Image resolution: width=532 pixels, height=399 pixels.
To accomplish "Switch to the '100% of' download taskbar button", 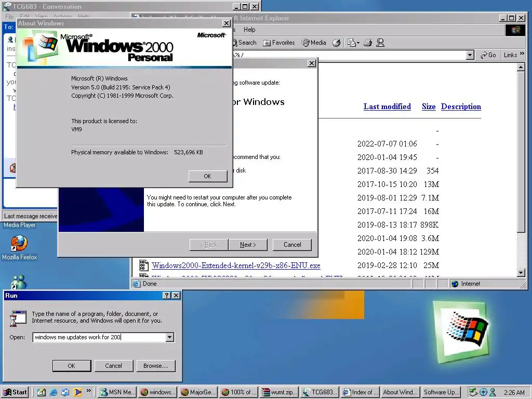I will (238, 392).
